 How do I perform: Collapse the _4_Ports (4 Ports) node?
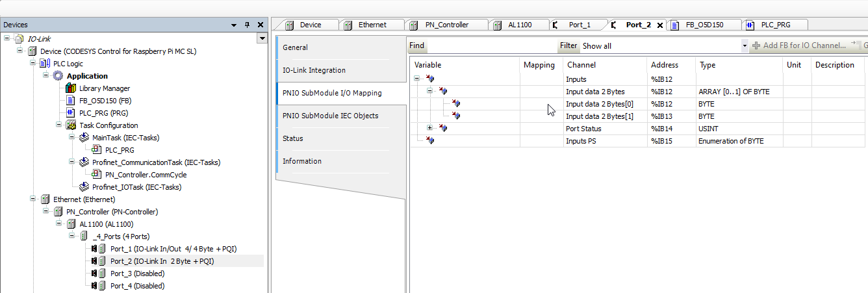[x=73, y=236]
